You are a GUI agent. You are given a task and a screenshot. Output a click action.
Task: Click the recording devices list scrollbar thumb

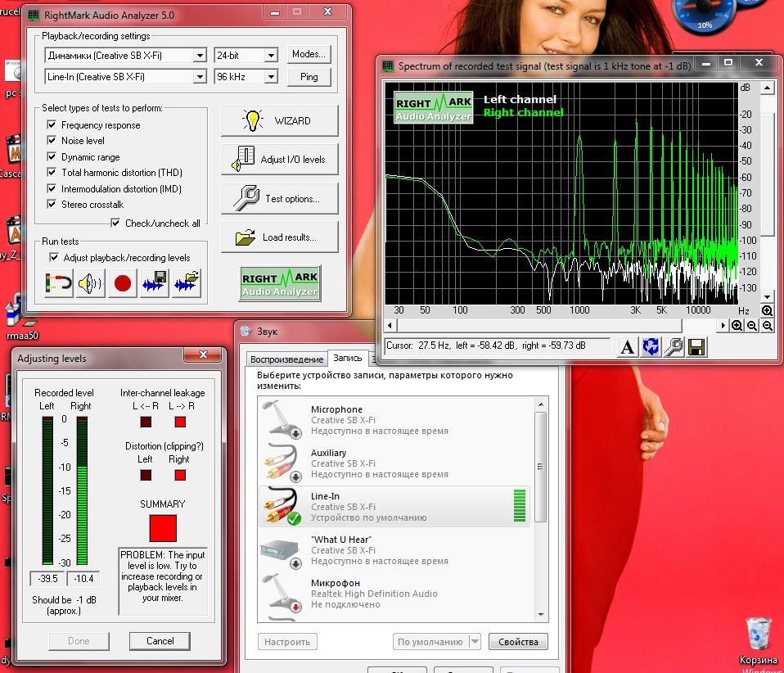(540, 467)
